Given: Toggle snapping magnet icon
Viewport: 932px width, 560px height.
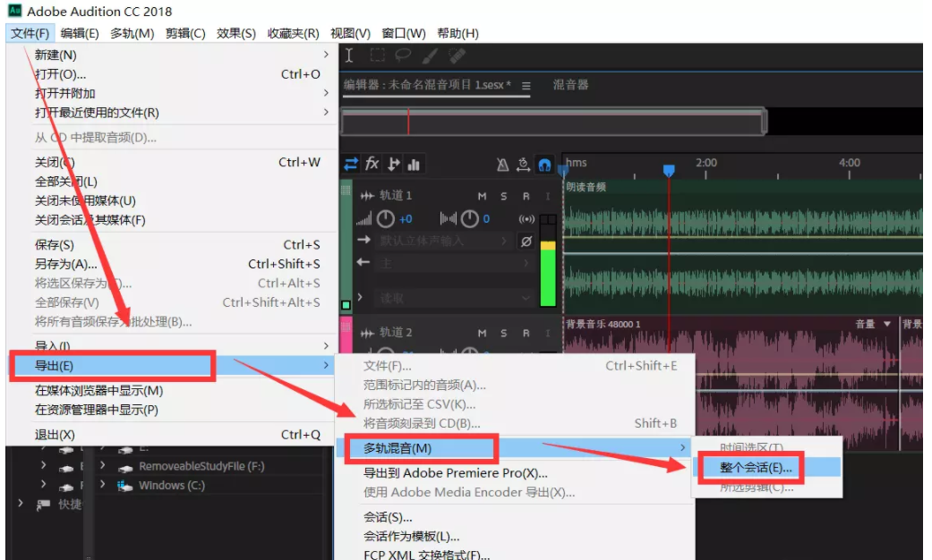Looking at the screenshot, I should [544, 165].
